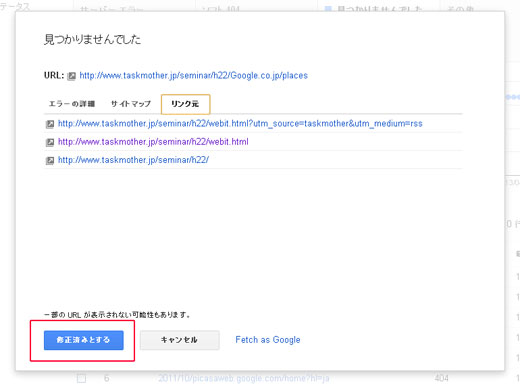Open the seminar/h22/ link
This screenshot has width=520, height=384.
pyautogui.click(x=133, y=160)
